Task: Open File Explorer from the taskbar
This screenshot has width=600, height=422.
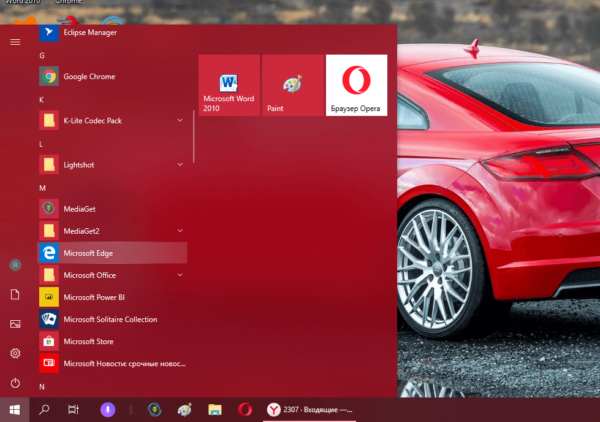Action: pos(215,410)
